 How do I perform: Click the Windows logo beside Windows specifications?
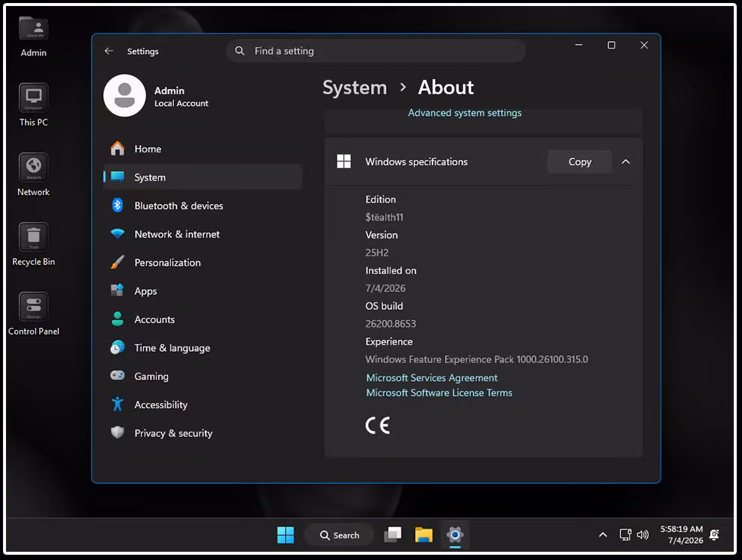click(344, 161)
